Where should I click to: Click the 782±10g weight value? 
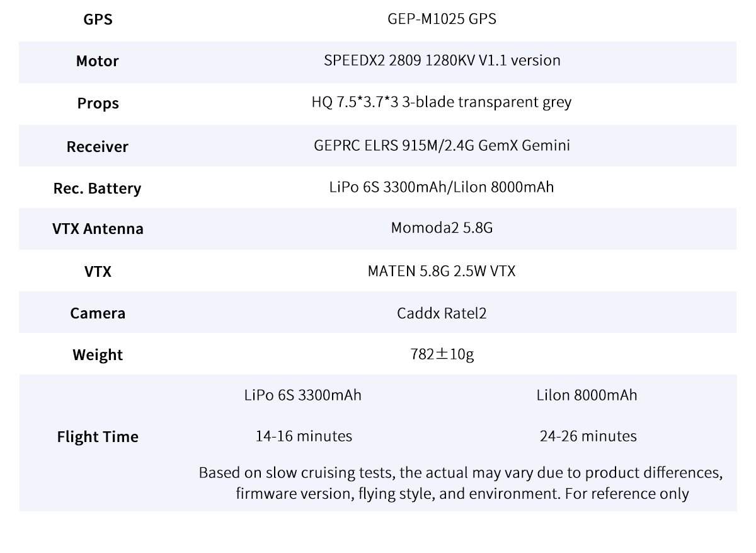tap(442, 354)
